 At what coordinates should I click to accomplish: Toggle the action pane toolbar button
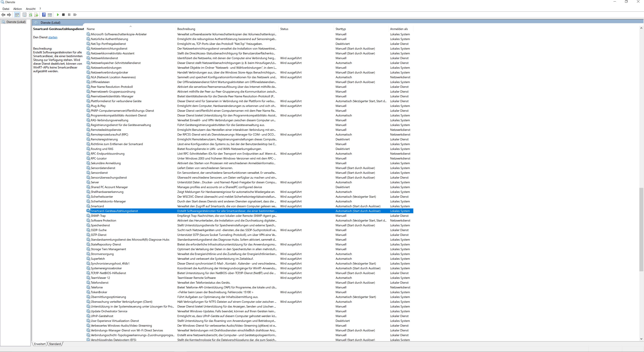click(x=50, y=15)
